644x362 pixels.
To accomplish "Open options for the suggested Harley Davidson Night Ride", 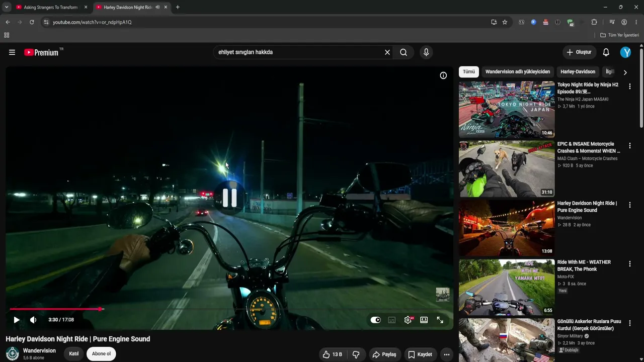I will 629,205.
